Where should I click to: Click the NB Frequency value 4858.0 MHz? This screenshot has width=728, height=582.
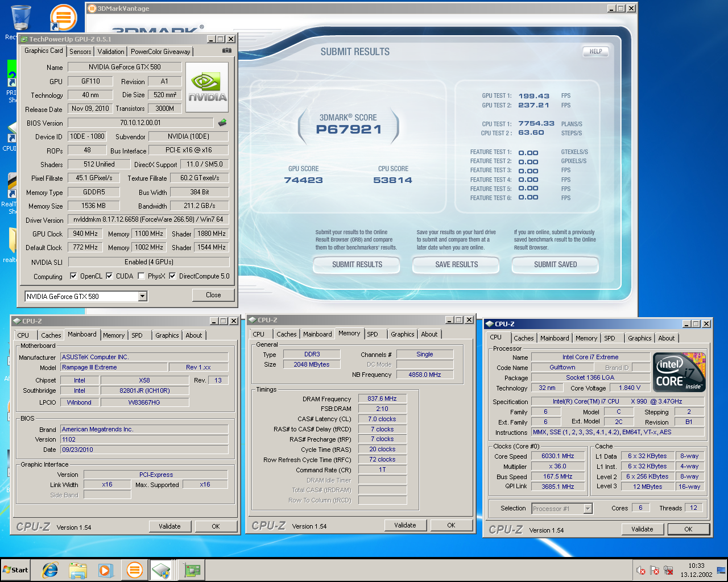[x=425, y=375]
